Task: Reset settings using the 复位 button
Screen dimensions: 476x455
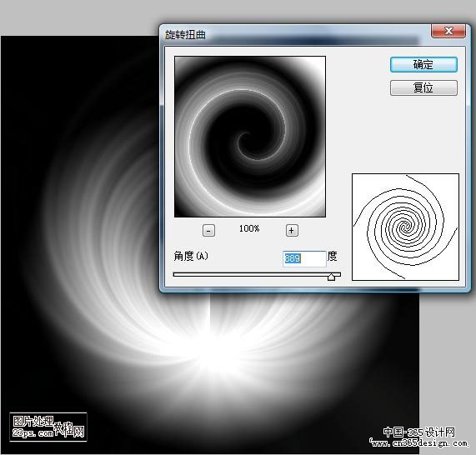Action: coord(423,87)
